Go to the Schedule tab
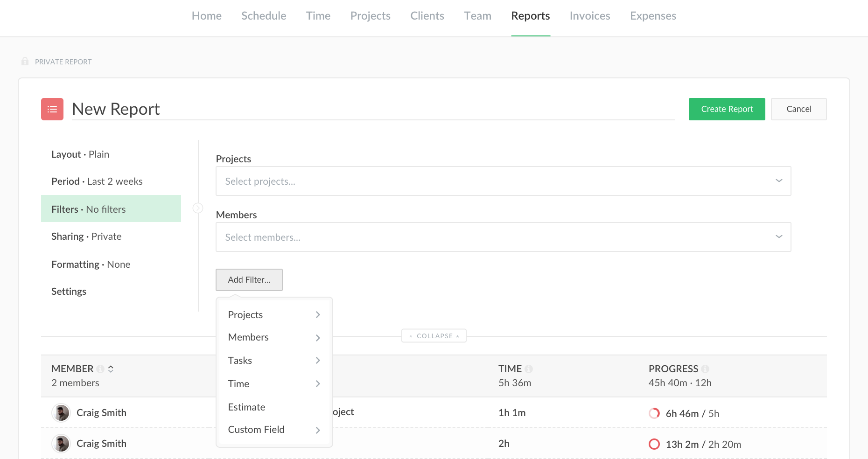Screen dimensions: 868x459 [x=264, y=16]
